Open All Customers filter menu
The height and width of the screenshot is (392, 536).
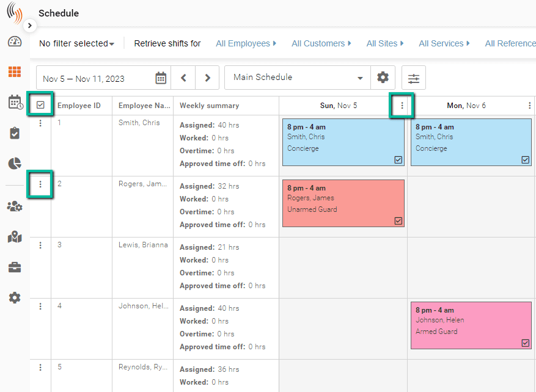point(321,43)
